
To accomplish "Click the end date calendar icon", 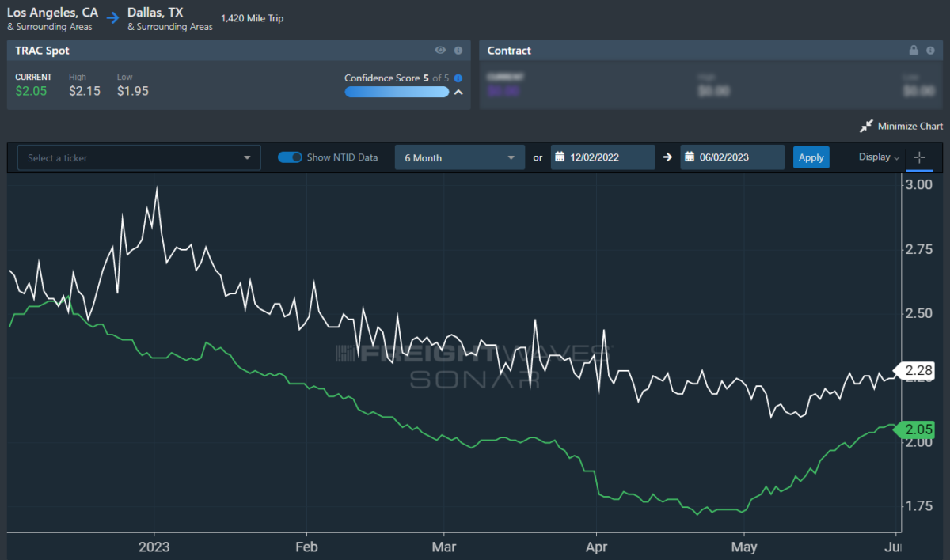I will coord(690,157).
